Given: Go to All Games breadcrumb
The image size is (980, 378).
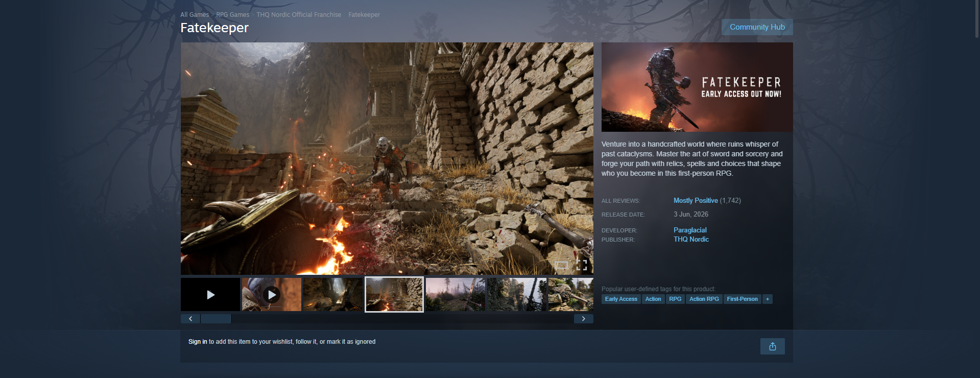Looking at the screenshot, I should (195, 15).
